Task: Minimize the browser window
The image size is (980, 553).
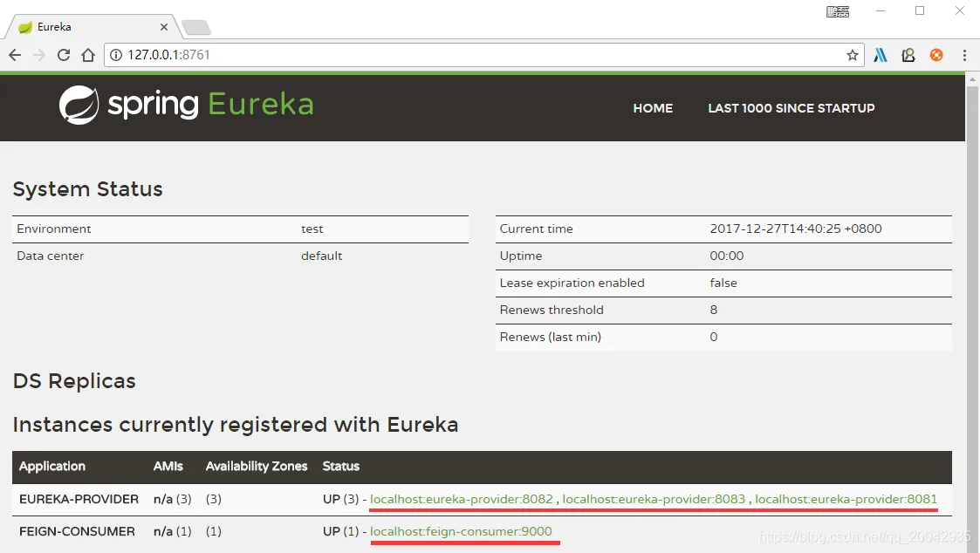Action: click(881, 11)
